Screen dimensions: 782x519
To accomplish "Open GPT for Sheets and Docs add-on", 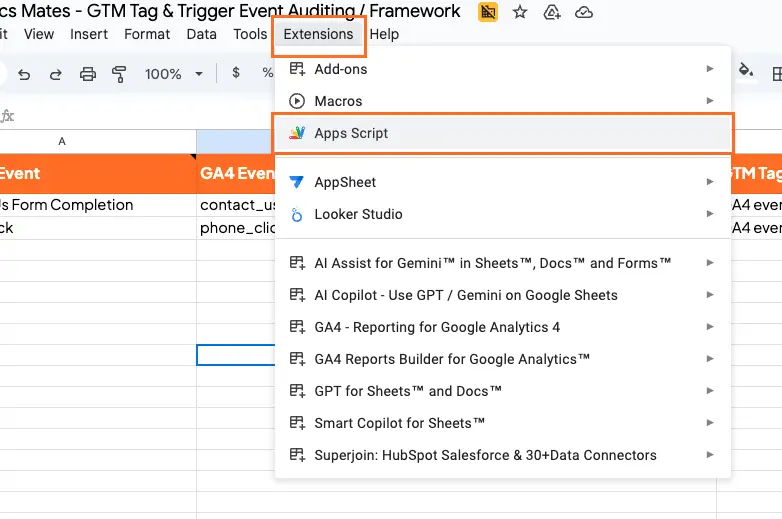I will 503,391.
